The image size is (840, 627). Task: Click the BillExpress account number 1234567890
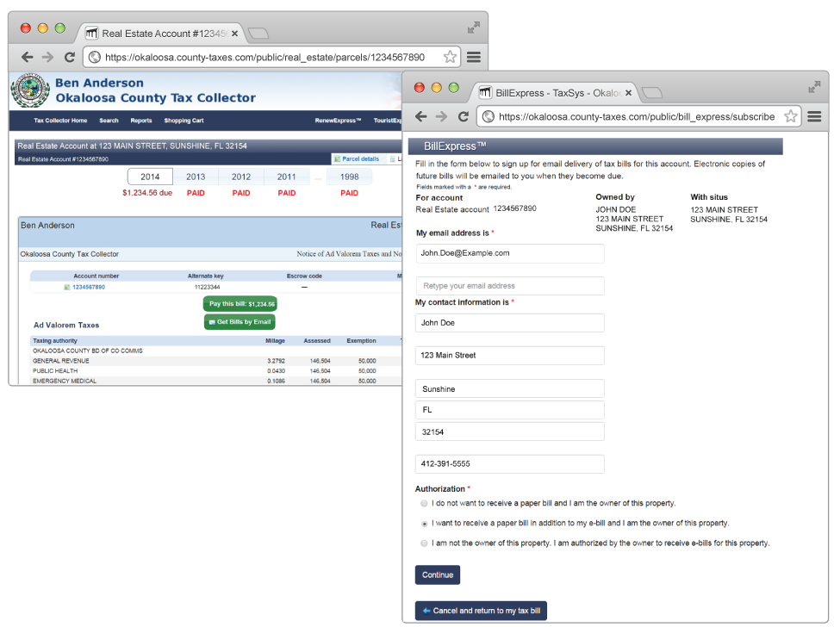pyautogui.click(x=515, y=208)
